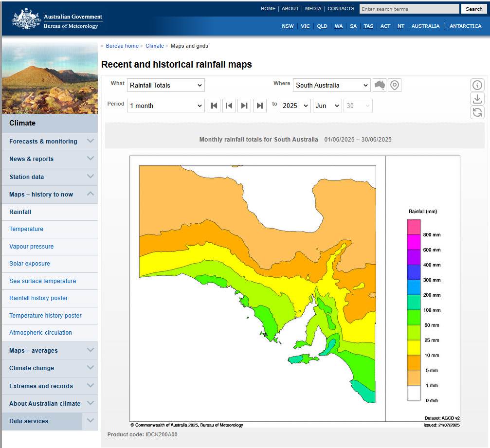Open the 1 month period dropdown
The width and height of the screenshot is (490, 448).
[165, 106]
